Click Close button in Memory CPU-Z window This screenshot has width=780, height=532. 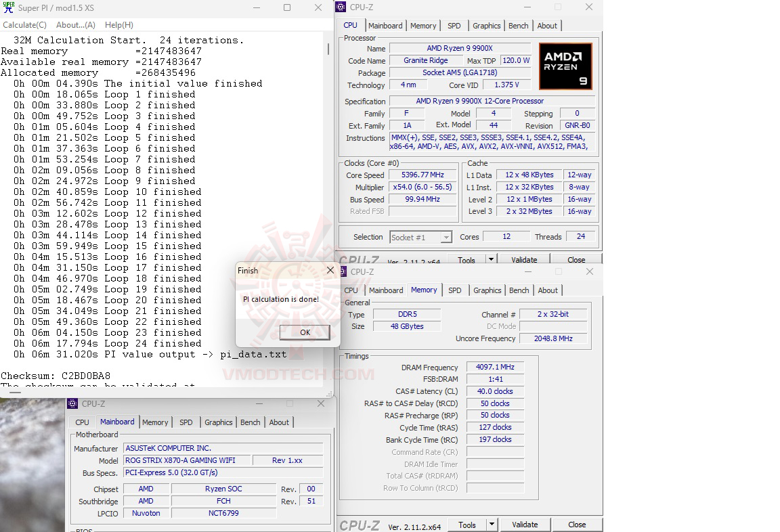coord(577,525)
